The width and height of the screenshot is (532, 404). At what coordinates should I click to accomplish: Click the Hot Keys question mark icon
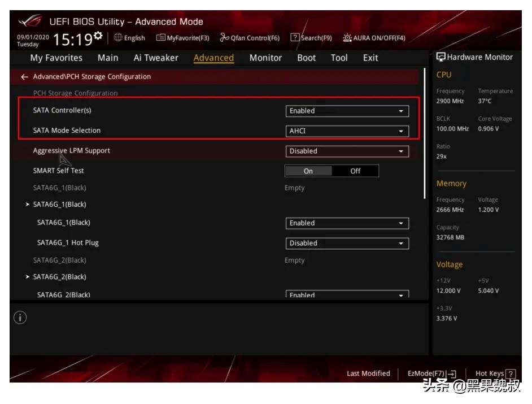pyautogui.click(x=511, y=374)
